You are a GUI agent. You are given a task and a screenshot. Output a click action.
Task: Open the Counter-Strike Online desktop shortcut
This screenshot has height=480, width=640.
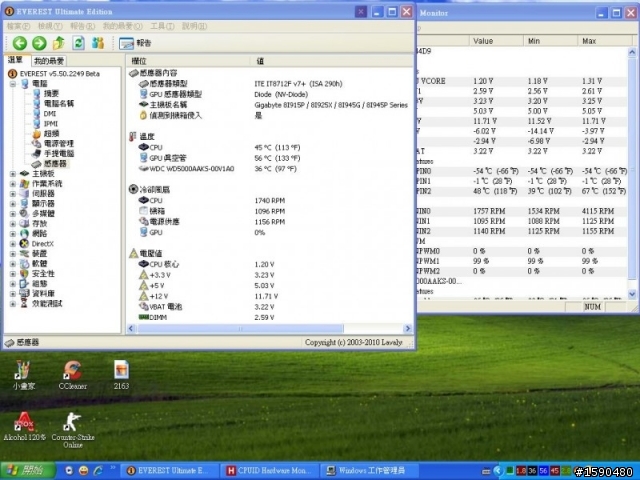pyautogui.click(x=73, y=430)
